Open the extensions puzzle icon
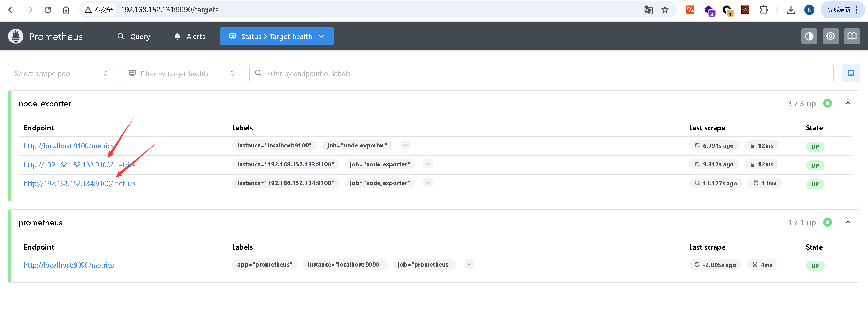Viewport: 868px width, 310px height. pos(764,10)
